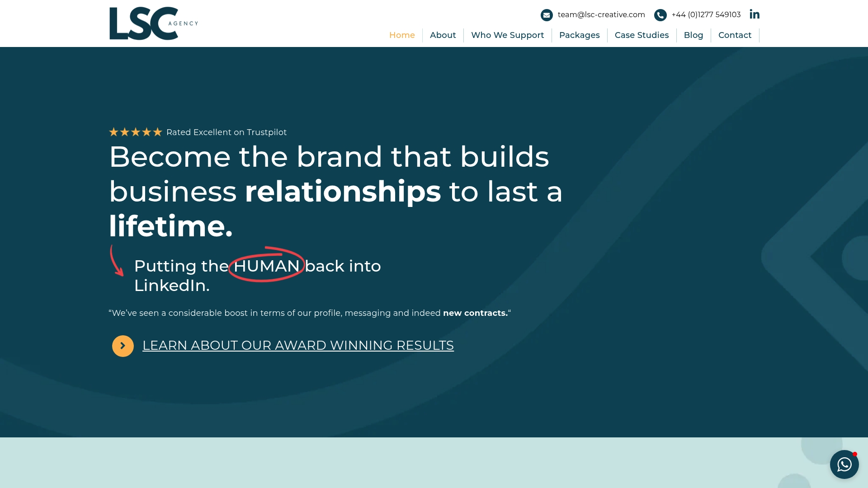
Task: Follow Learn About Our Award Winning Results link
Action: pos(298,345)
